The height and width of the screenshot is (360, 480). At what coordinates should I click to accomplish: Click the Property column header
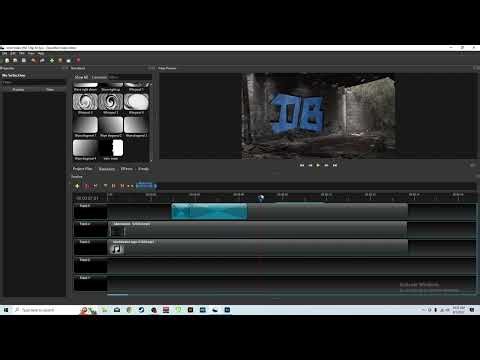click(18, 90)
